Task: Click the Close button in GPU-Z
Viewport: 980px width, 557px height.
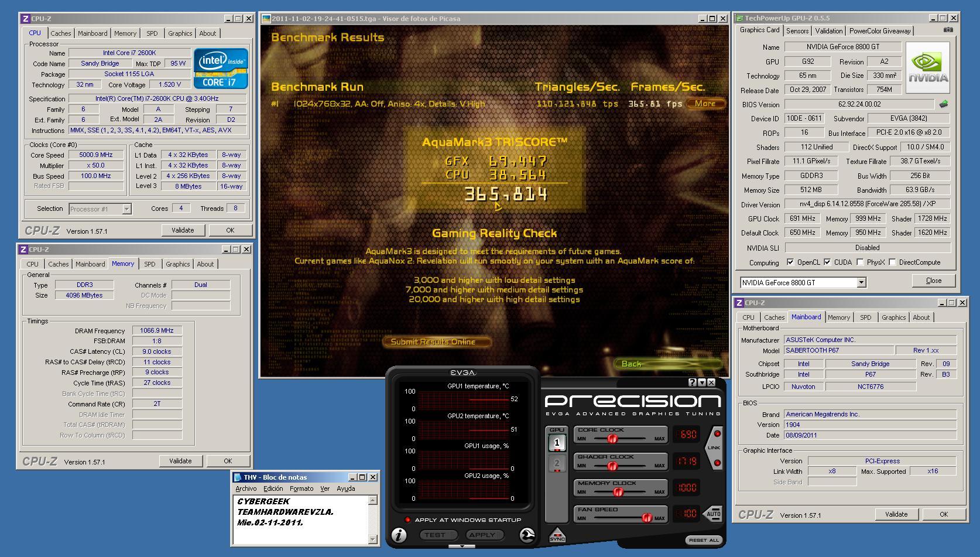Action: tap(934, 281)
